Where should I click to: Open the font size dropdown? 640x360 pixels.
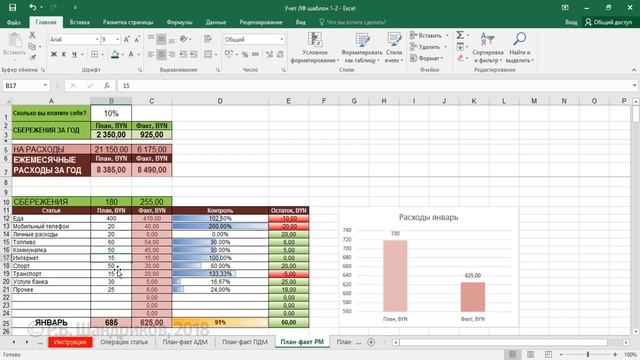coord(118,40)
